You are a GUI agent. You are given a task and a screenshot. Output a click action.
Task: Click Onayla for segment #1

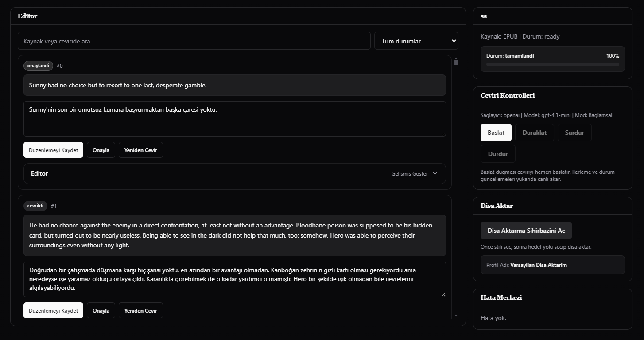(x=101, y=311)
